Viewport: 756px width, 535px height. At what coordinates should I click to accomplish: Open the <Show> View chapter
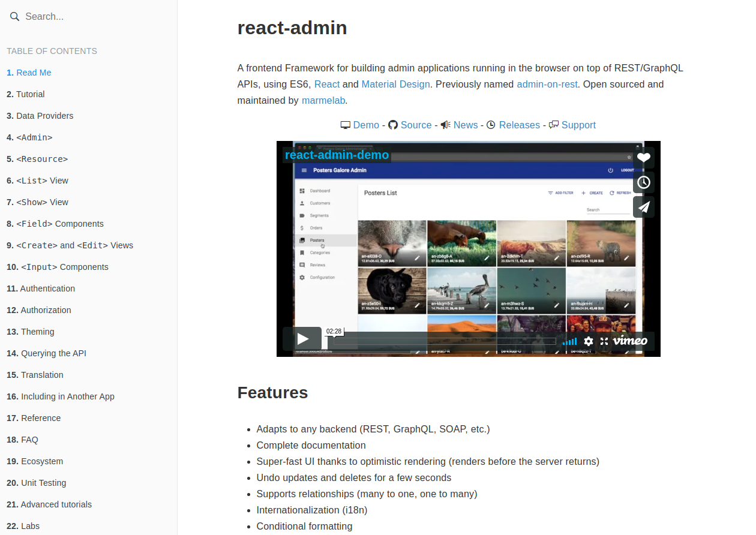point(38,202)
